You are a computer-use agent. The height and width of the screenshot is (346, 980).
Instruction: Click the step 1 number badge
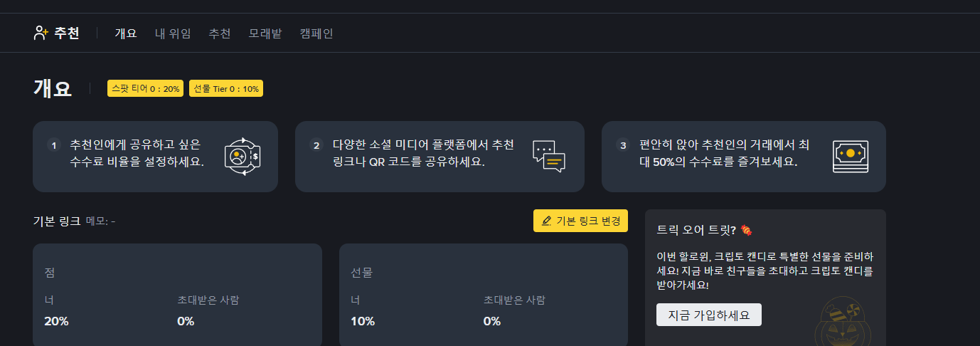click(54, 145)
